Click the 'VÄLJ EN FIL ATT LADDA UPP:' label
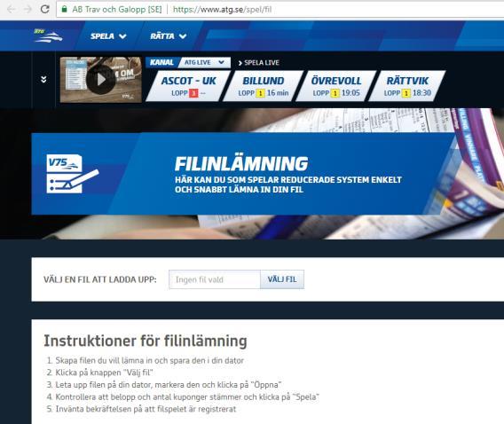Screen dimensions: 504x424 point(100,279)
